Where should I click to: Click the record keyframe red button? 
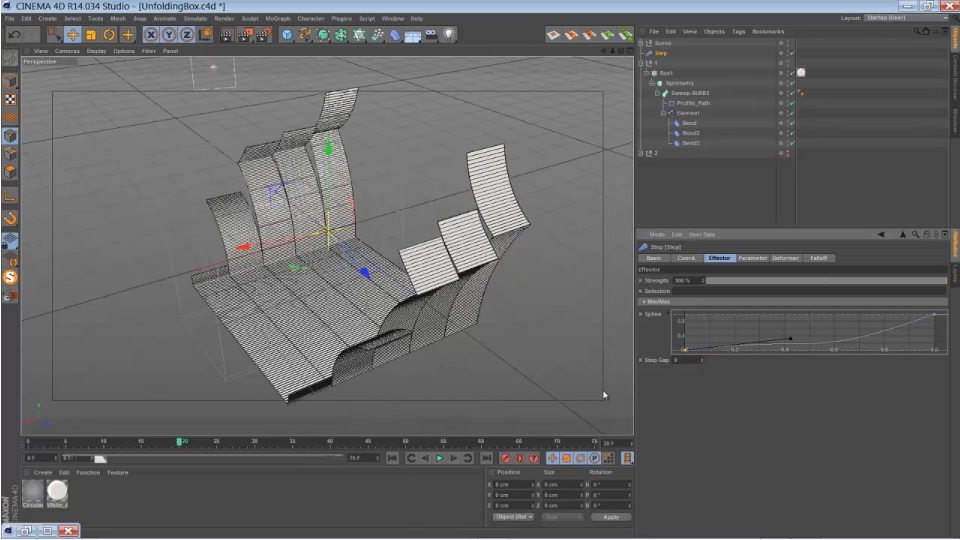pyautogui.click(x=505, y=458)
